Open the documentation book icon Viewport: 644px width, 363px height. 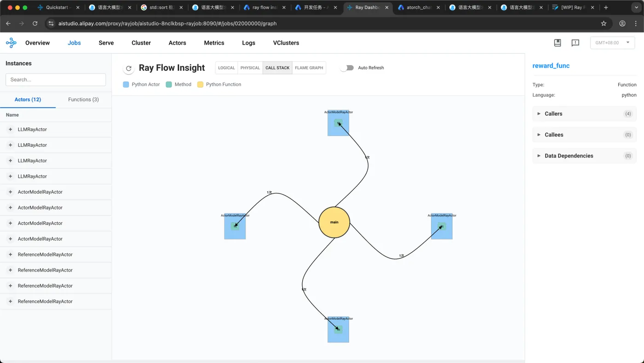coord(558,43)
